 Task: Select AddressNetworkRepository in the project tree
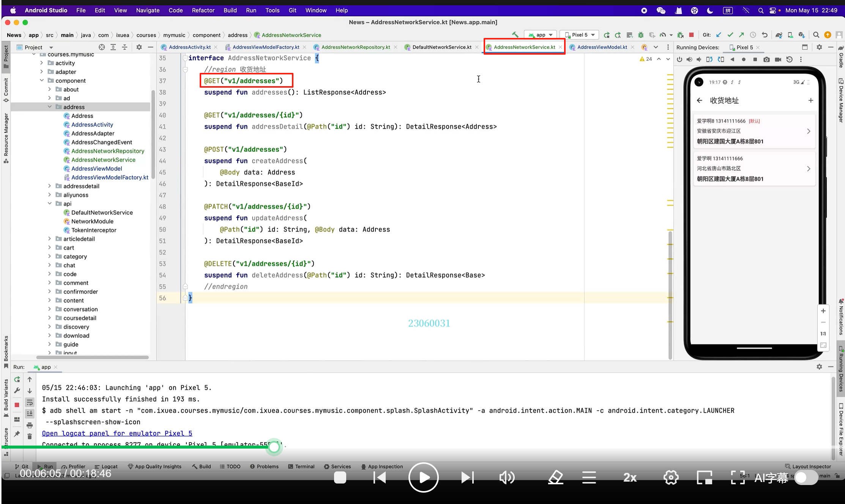click(107, 151)
